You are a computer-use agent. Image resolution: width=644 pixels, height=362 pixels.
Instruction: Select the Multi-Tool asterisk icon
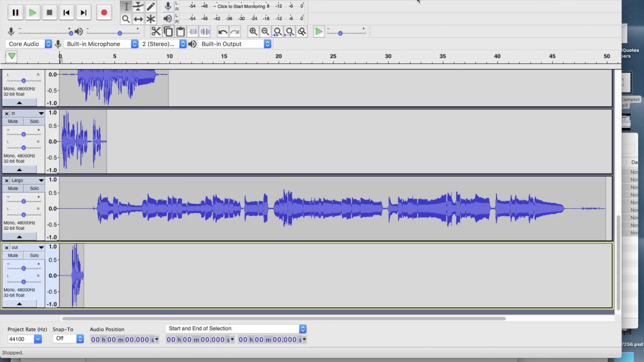[x=150, y=19]
